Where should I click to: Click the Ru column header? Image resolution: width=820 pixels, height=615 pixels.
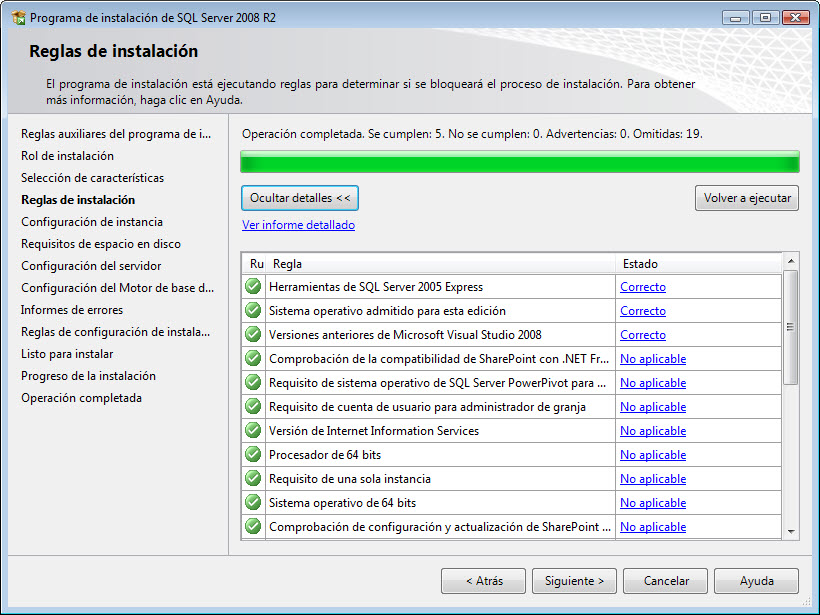[x=255, y=264]
